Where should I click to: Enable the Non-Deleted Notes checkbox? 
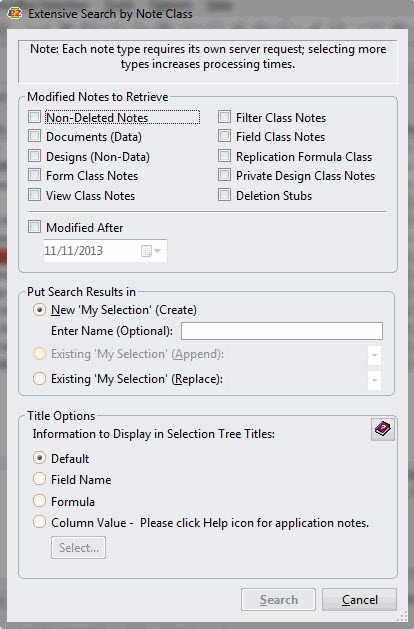click(34, 117)
